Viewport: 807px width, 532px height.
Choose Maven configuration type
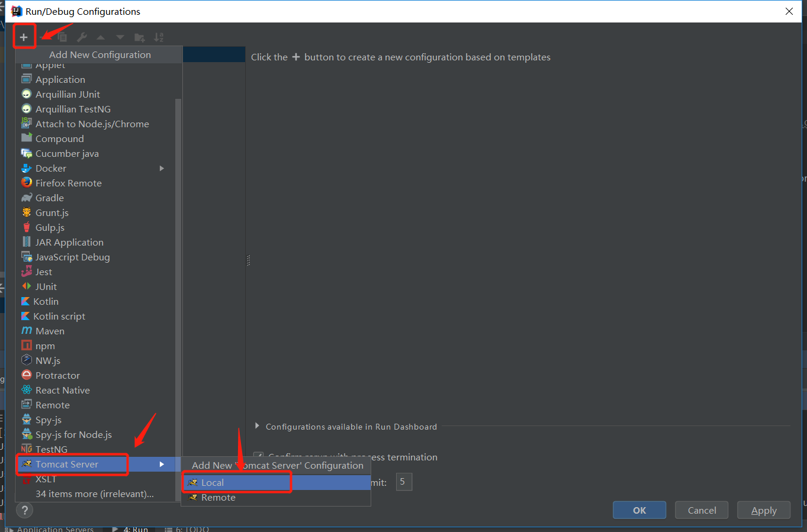50,331
